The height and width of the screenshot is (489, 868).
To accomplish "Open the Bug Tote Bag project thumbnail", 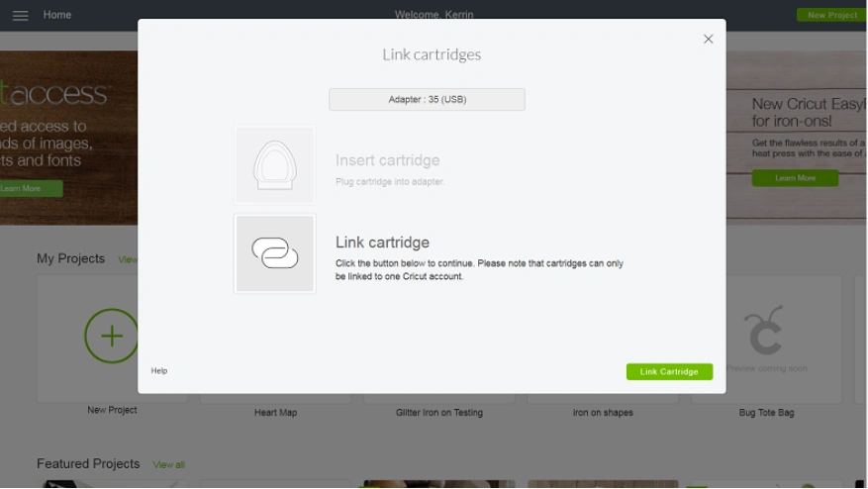I will pos(766,339).
